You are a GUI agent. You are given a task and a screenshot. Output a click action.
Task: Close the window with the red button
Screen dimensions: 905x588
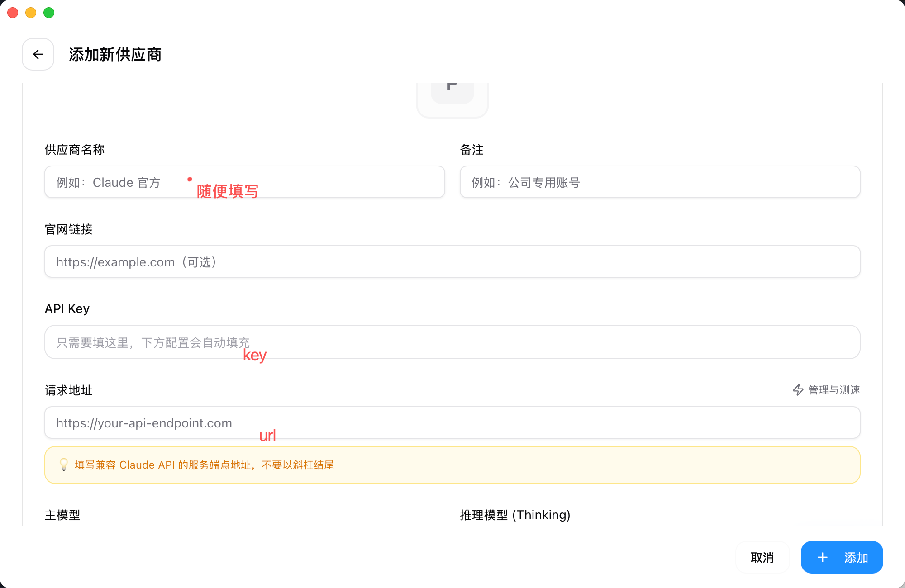[13, 13]
